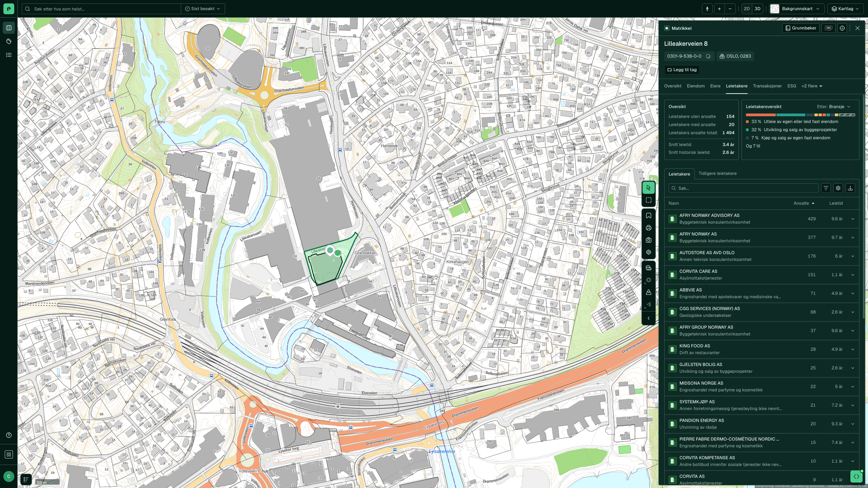The image size is (868, 488).
Task: Click the OSLO, 0283 location chip
Action: coord(735,56)
